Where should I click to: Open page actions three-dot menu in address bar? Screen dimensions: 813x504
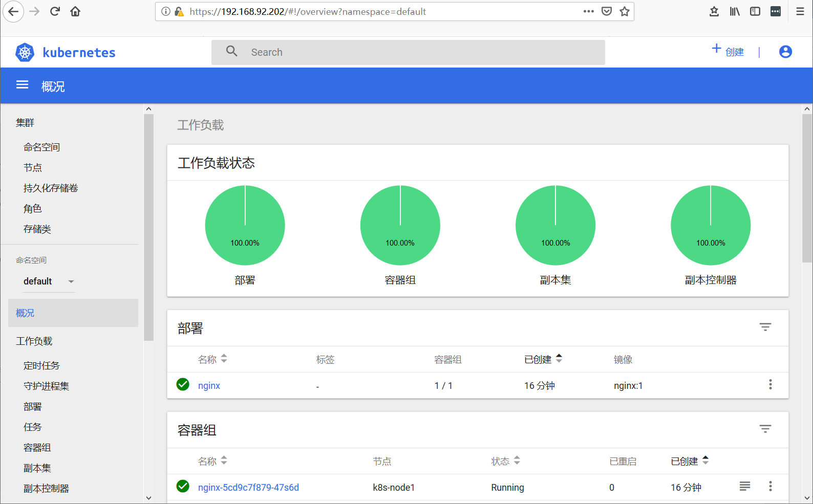pos(589,11)
